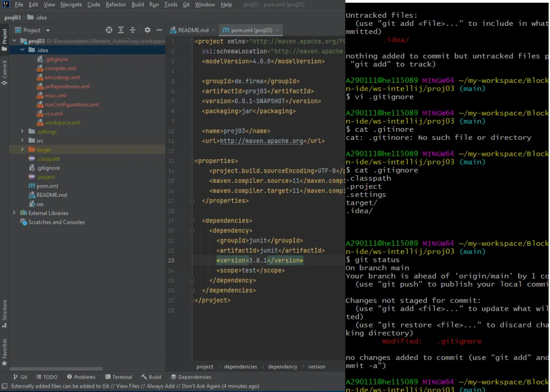
Task: Click the locate/select opened file icon
Action: tap(109, 30)
